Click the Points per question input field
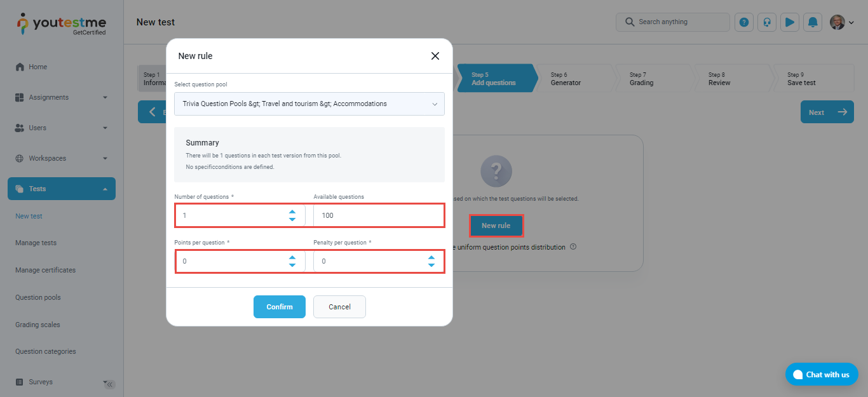The image size is (868, 397). pos(240,261)
